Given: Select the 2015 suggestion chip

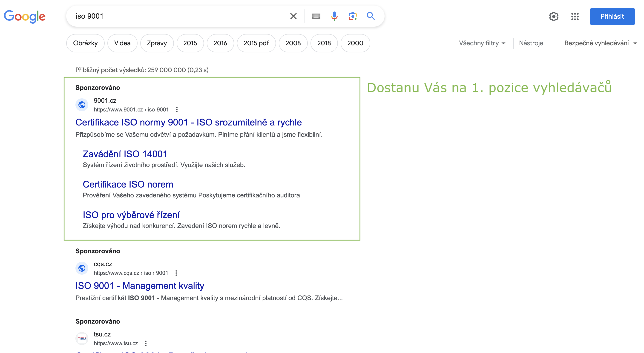Looking at the screenshot, I should pyautogui.click(x=190, y=43).
